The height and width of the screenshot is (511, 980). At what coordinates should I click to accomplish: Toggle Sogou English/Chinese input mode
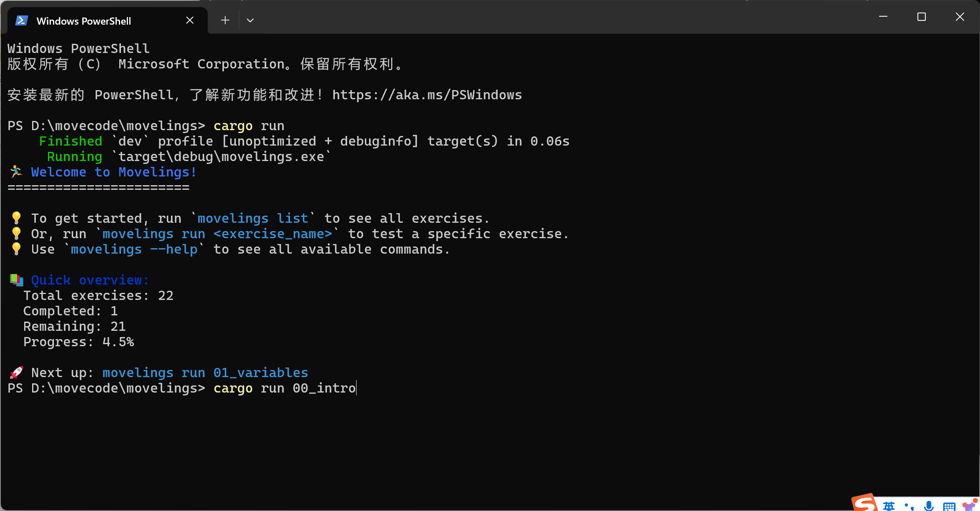pyautogui.click(x=889, y=506)
